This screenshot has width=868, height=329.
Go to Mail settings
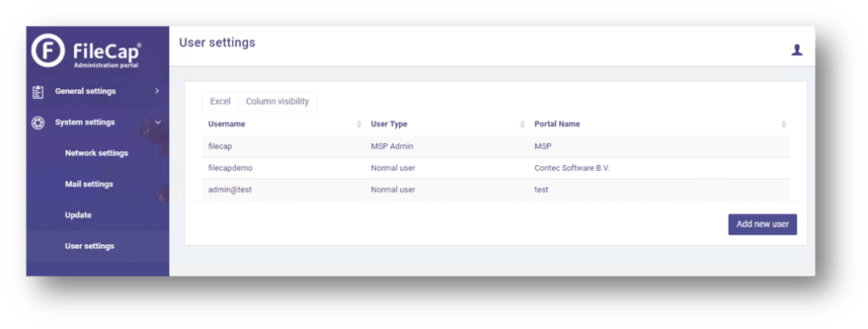(89, 184)
